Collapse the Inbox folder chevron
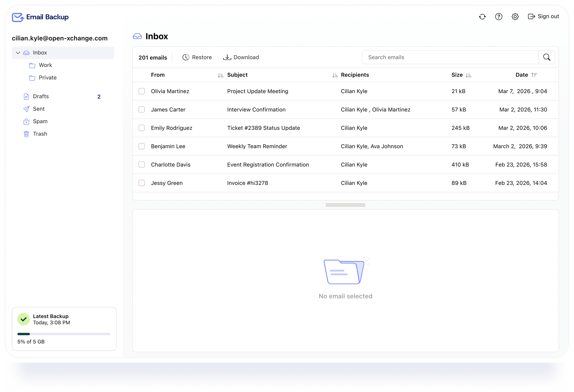574x392 pixels. pos(18,53)
